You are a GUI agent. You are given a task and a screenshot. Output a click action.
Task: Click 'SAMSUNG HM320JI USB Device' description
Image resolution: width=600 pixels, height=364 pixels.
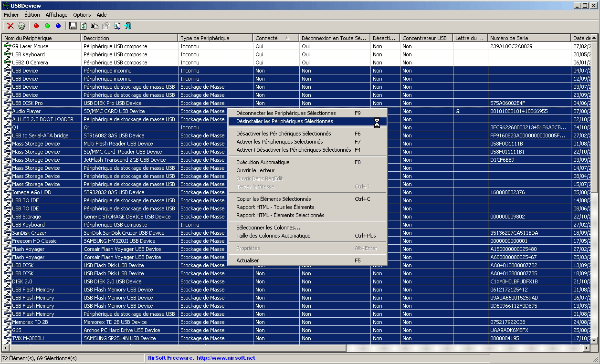point(119,241)
